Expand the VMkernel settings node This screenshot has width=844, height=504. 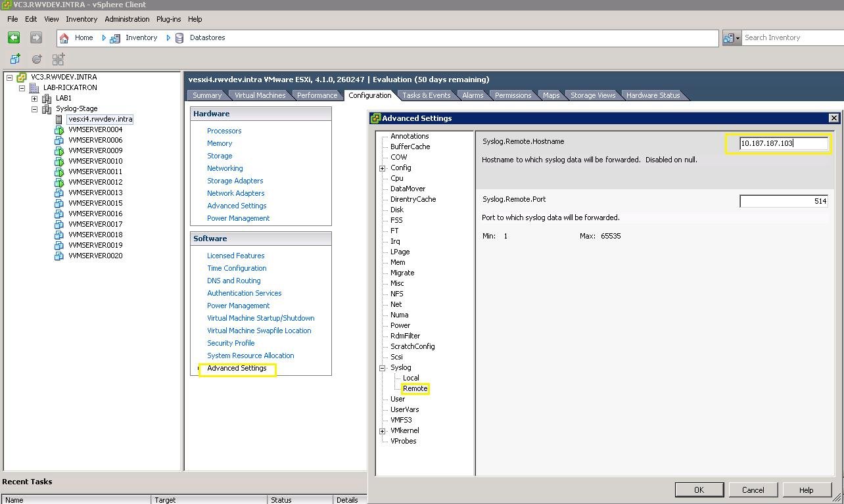(382, 431)
